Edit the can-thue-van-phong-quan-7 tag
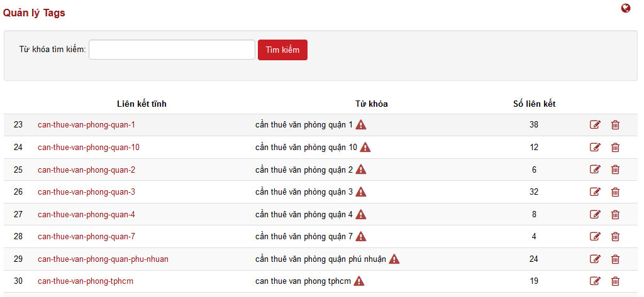 (x=595, y=237)
